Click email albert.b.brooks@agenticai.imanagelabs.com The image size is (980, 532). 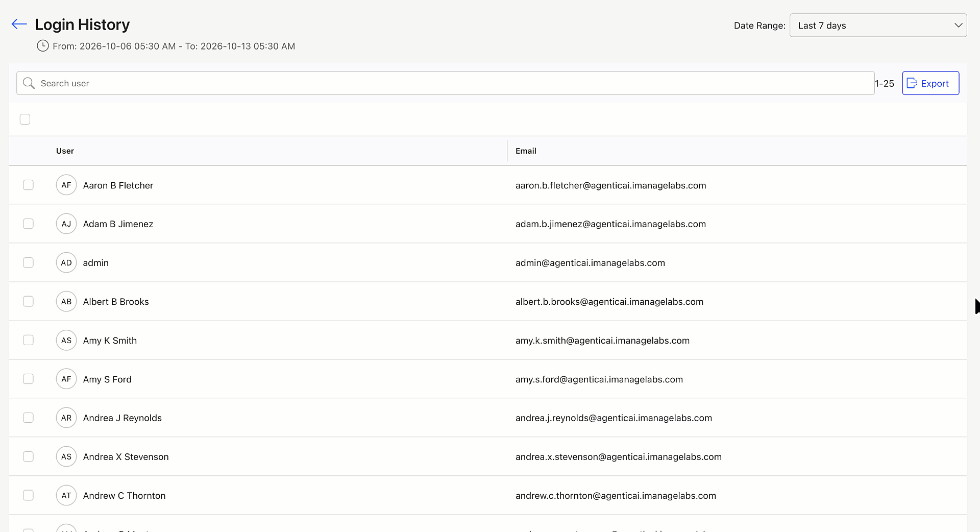[x=609, y=302]
